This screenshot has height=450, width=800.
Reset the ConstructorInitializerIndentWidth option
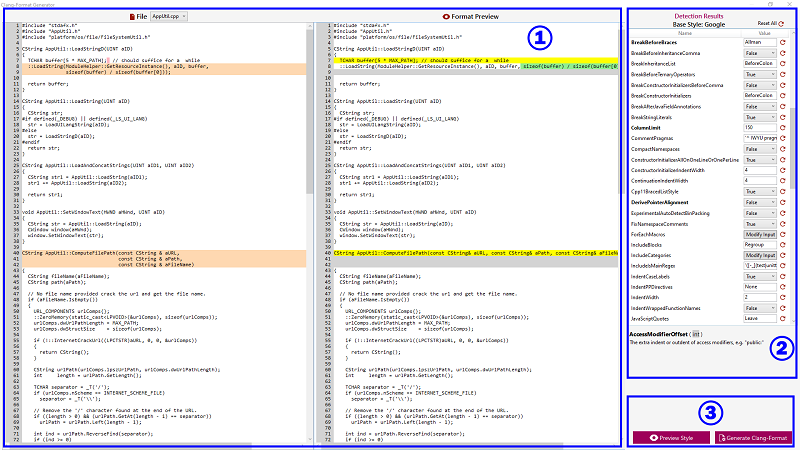(x=782, y=170)
